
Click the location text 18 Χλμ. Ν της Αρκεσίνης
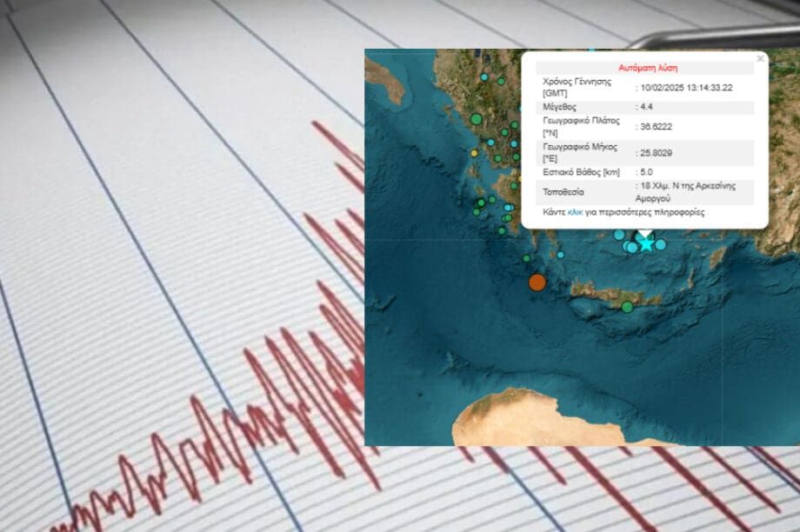coord(688,186)
